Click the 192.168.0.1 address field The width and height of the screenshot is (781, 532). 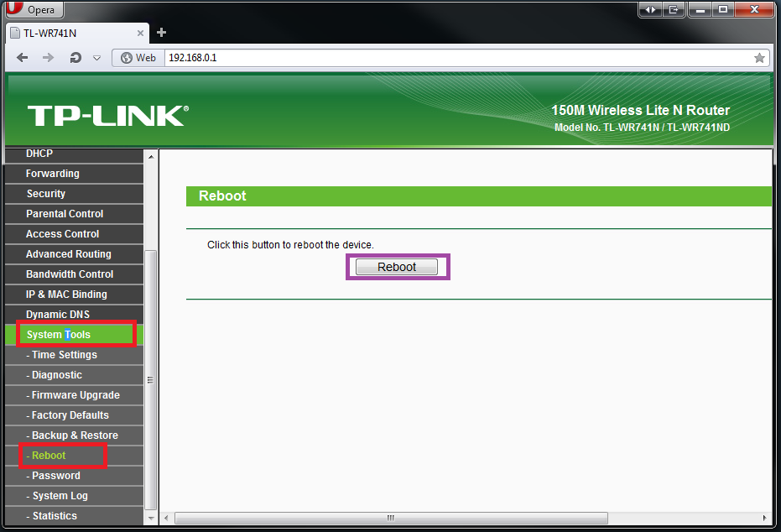coord(458,58)
